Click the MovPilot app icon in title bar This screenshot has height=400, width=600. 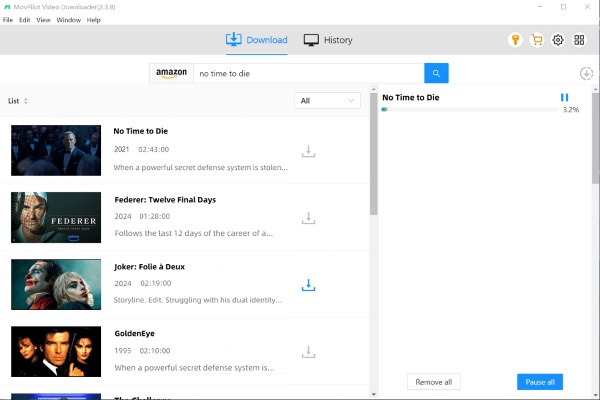click(x=7, y=7)
